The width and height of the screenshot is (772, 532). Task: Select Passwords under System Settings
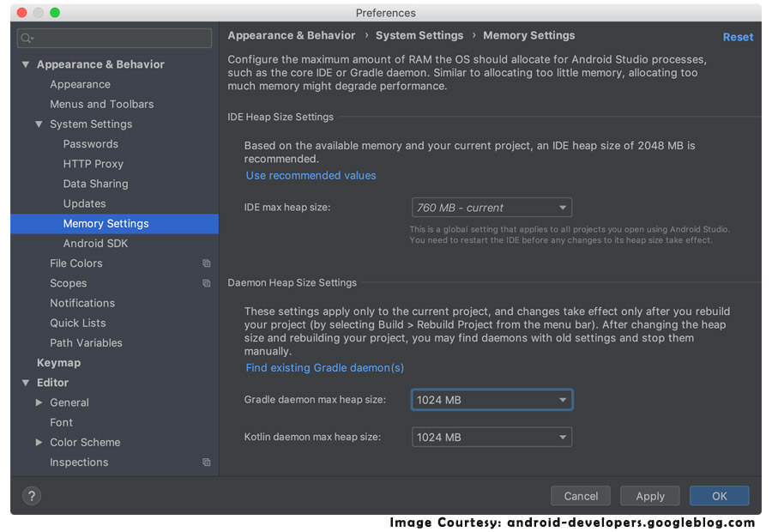[x=91, y=144]
